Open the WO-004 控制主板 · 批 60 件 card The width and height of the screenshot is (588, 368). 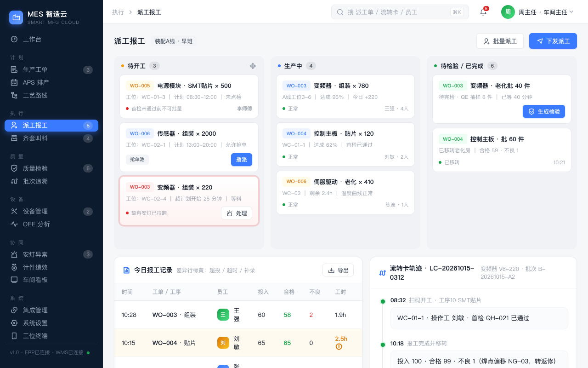coord(502,150)
